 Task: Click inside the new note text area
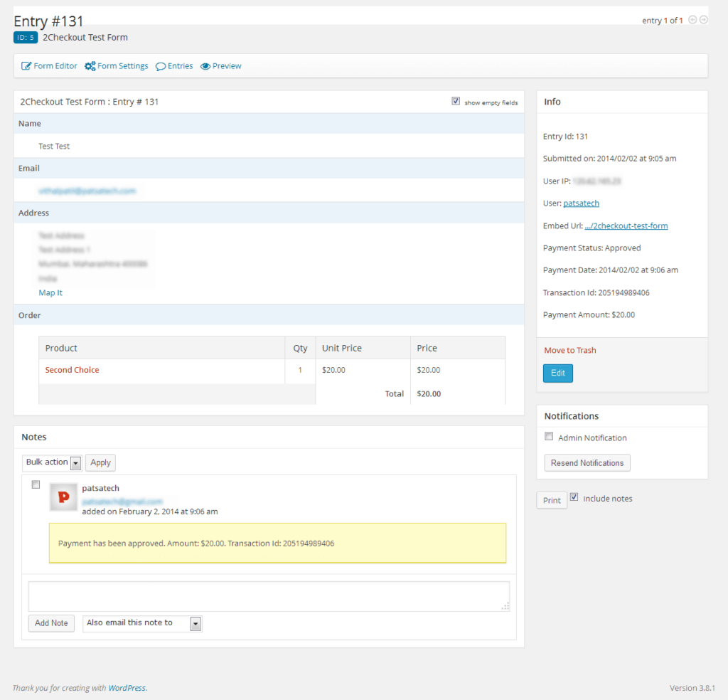click(x=269, y=596)
